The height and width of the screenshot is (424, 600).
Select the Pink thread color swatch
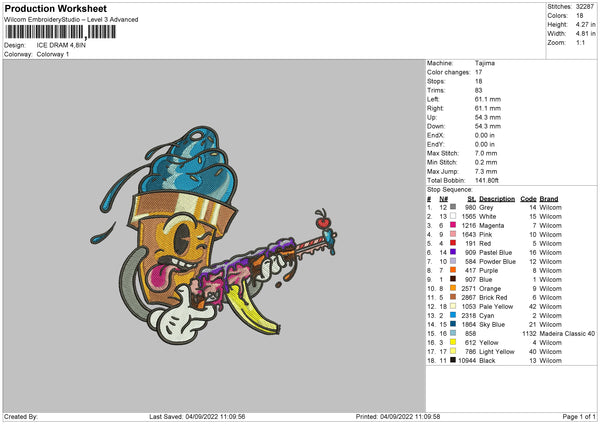click(x=453, y=234)
